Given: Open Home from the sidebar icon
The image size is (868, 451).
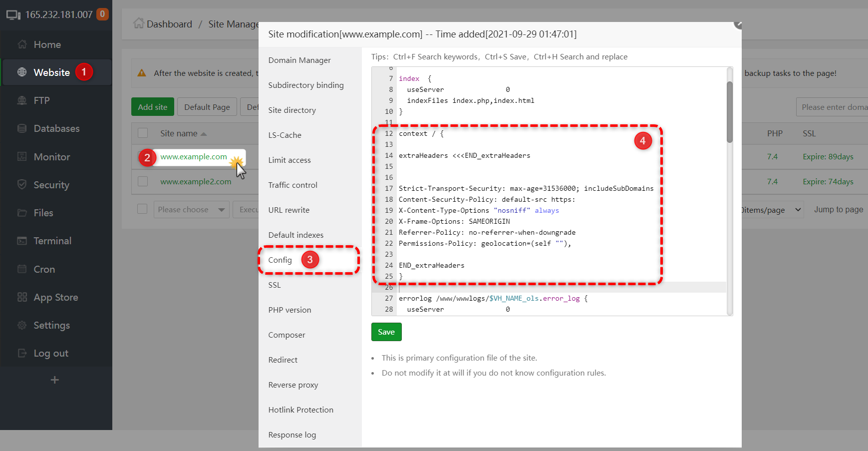Looking at the screenshot, I should pos(22,44).
